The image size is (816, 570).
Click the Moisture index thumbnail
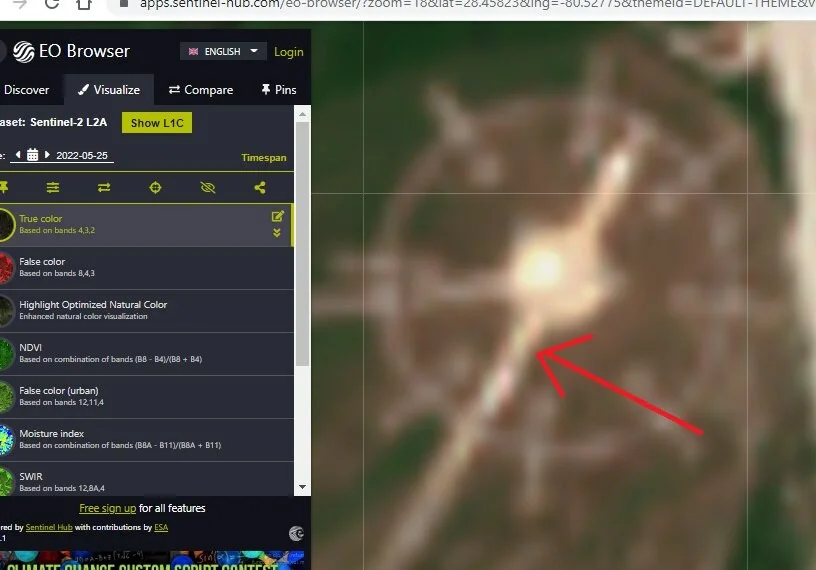click(6, 440)
